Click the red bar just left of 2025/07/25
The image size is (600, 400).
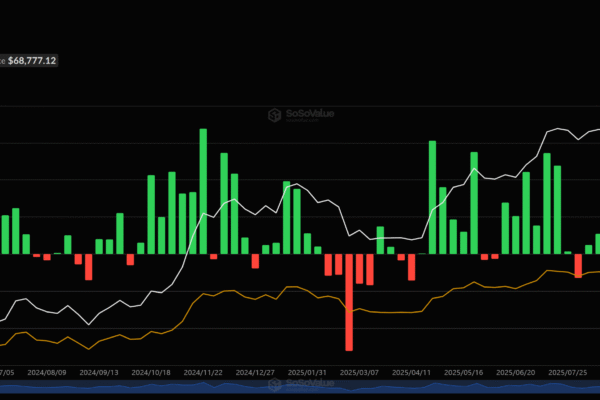point(578,265)
